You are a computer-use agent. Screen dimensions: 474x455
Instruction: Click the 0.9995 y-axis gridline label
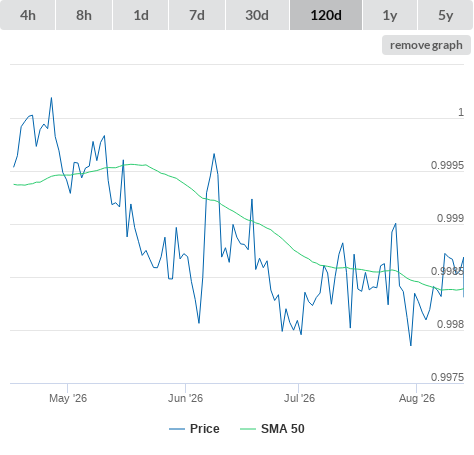point(447,165)
